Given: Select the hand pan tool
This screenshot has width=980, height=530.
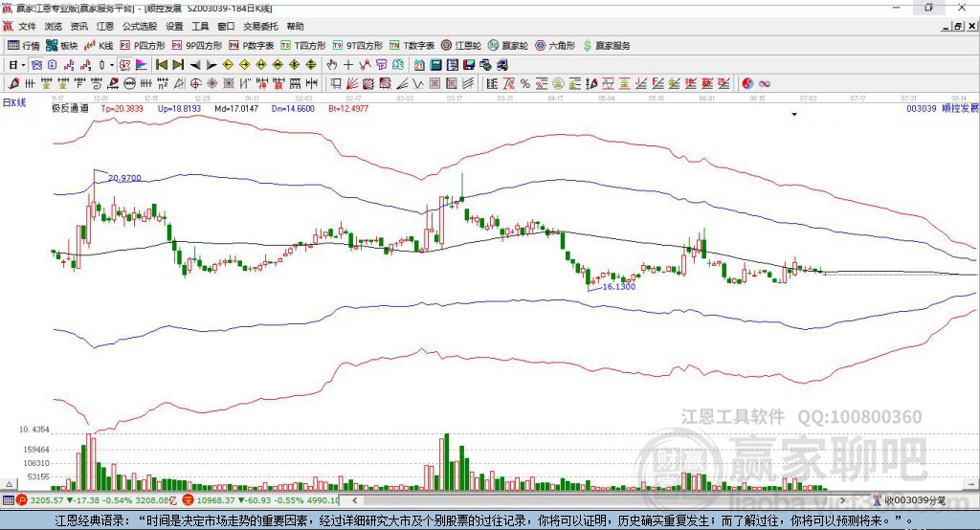Looking at the screenshot, I should [x=331, y=65].
